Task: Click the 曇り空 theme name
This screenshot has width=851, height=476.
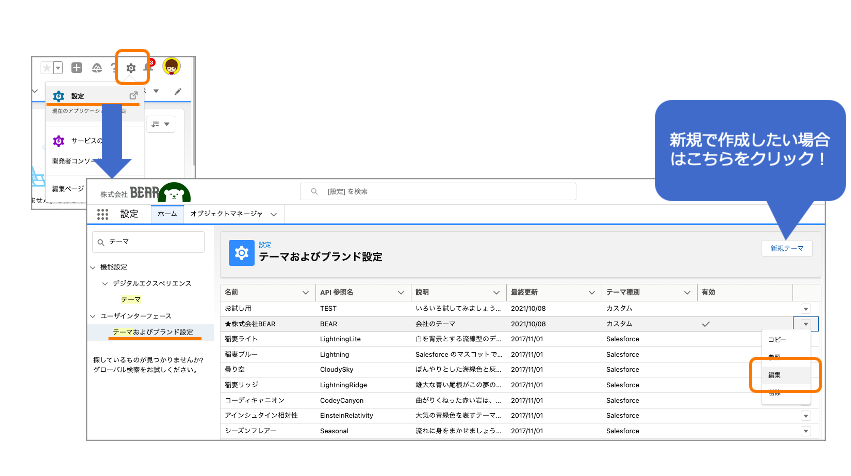Action: pyautogui.click(x=235, y=370)
